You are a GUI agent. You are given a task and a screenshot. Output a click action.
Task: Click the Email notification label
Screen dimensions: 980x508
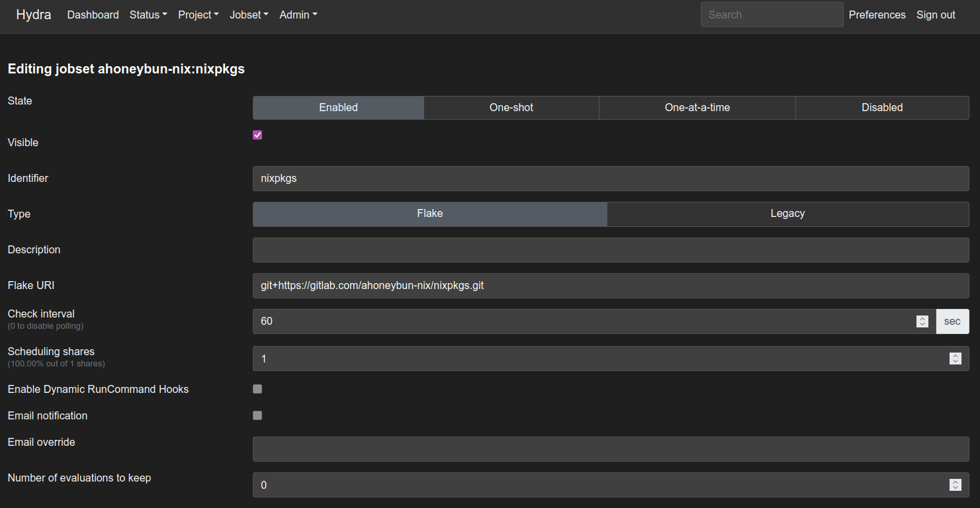[48, 415]
